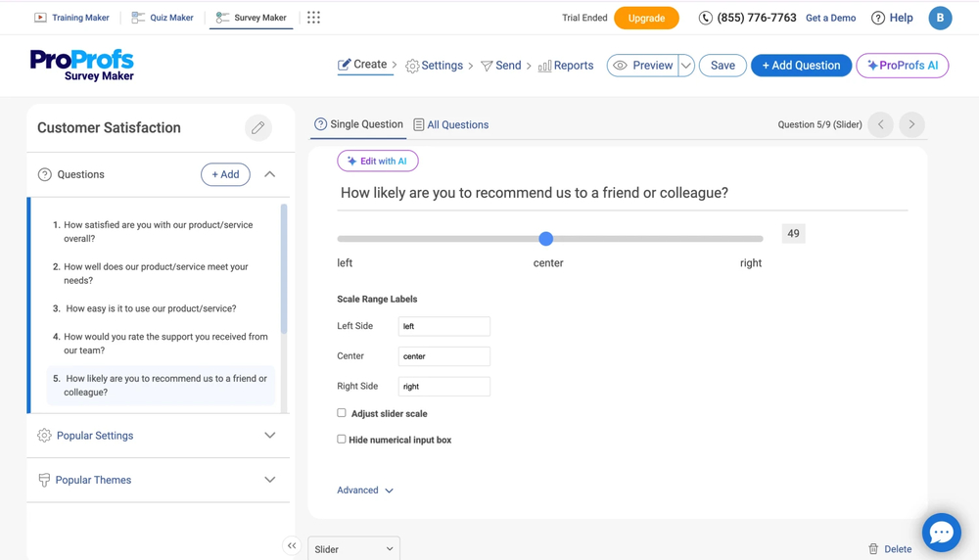This screenshot has width=979, height=560.
Task: Collapse the sidebar with double-chevron icon
Action: (292, 545)
